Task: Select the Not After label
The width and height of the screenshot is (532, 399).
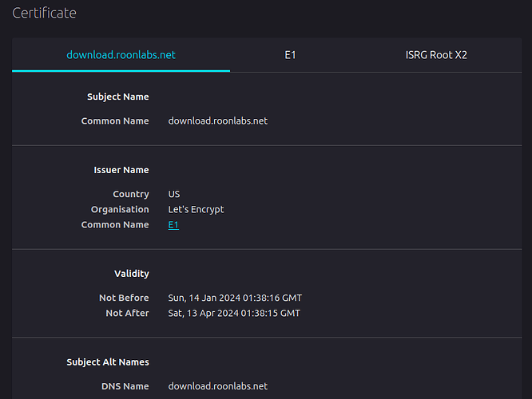Action: [127, 314]
